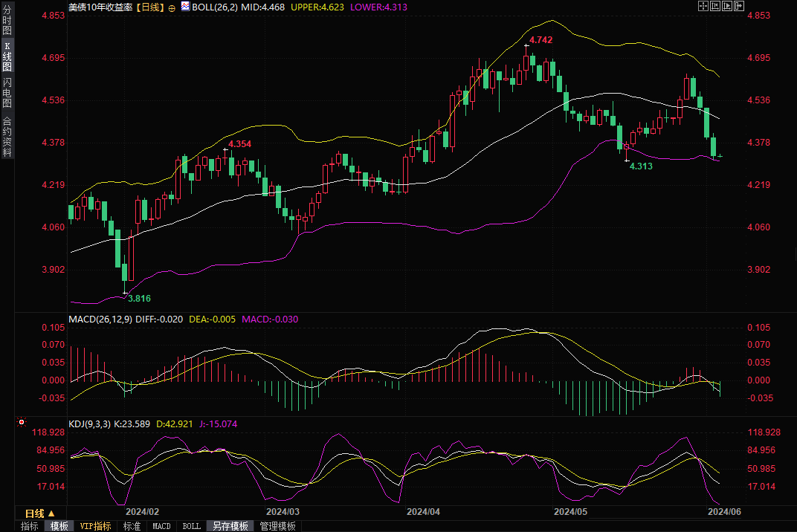Click the 模板 bottom tab
Image resolution: width=797 pixels, height=532 pixels.
tap(59, 526)
